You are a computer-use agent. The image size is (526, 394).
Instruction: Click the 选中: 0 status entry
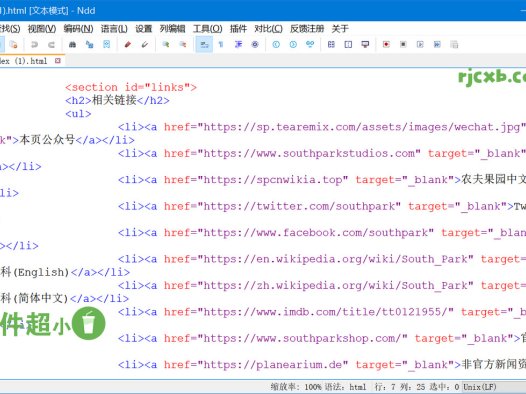443,387
